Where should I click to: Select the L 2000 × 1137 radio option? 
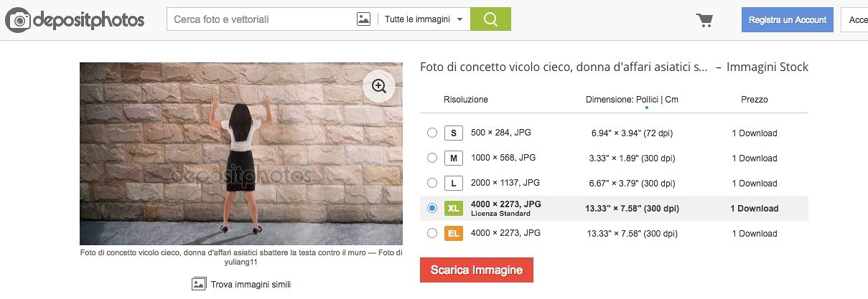click(x=431, y=183)
